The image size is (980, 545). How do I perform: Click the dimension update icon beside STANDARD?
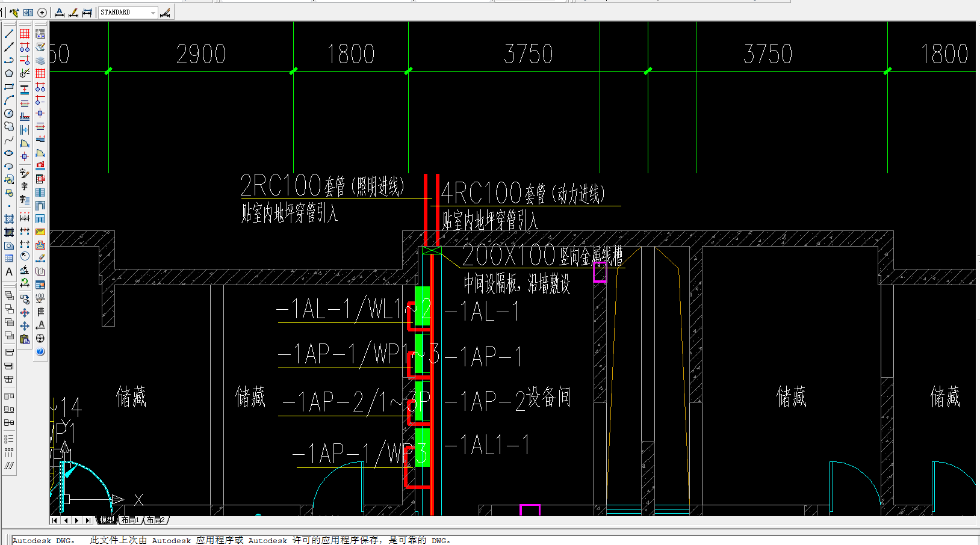pos(165,13)
